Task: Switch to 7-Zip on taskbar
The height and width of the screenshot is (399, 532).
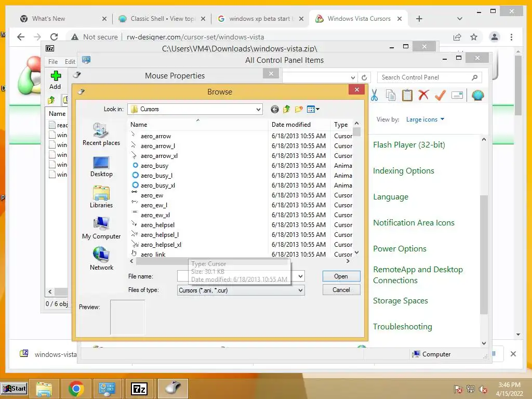Action: 139,389
